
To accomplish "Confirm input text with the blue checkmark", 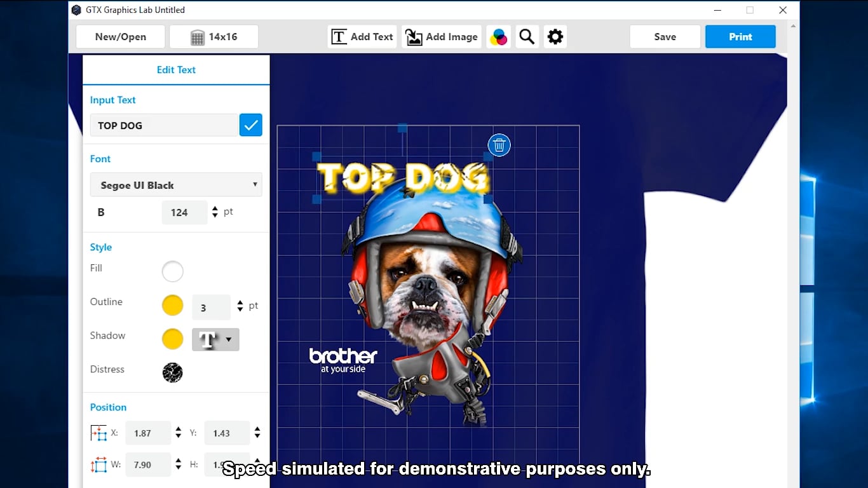I will point(251,125).
